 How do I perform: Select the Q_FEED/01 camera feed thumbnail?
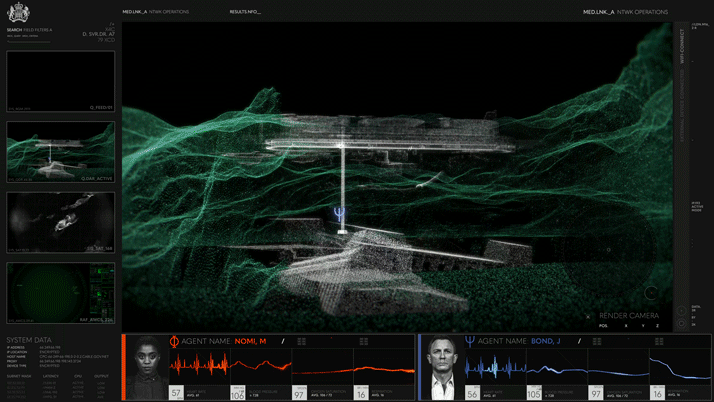[x=61, y=81]
